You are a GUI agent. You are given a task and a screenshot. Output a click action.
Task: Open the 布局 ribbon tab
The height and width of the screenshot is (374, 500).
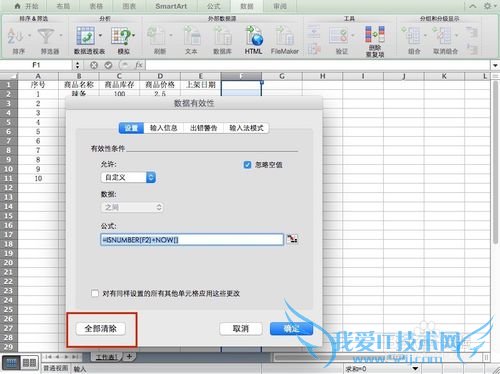[63, 6]
